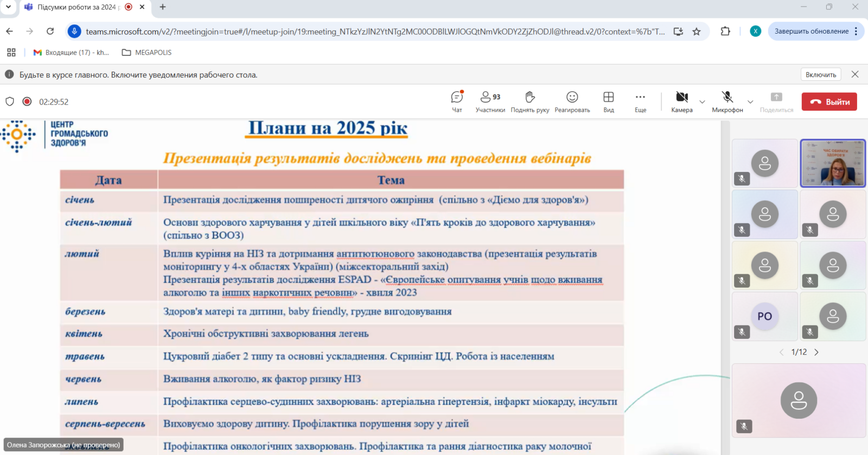868x455 pixels.
Task: Toggle the Камера camera on
Action: (681, 101)
